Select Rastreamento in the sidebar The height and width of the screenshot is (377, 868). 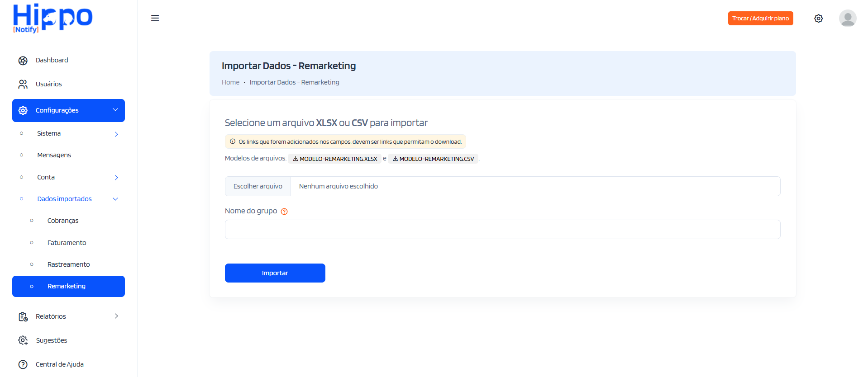pos(68,264)
